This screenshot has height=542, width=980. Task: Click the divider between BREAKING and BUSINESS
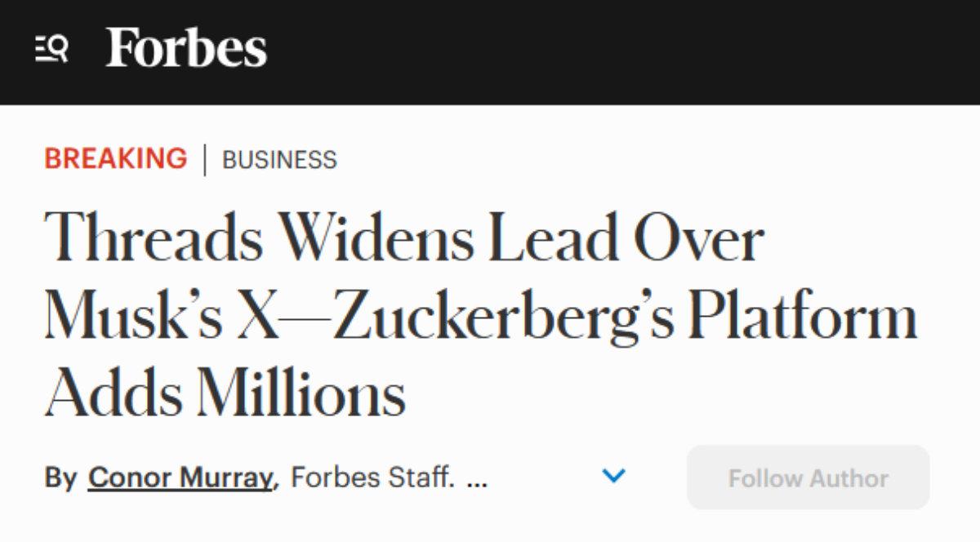coord(204,159)
